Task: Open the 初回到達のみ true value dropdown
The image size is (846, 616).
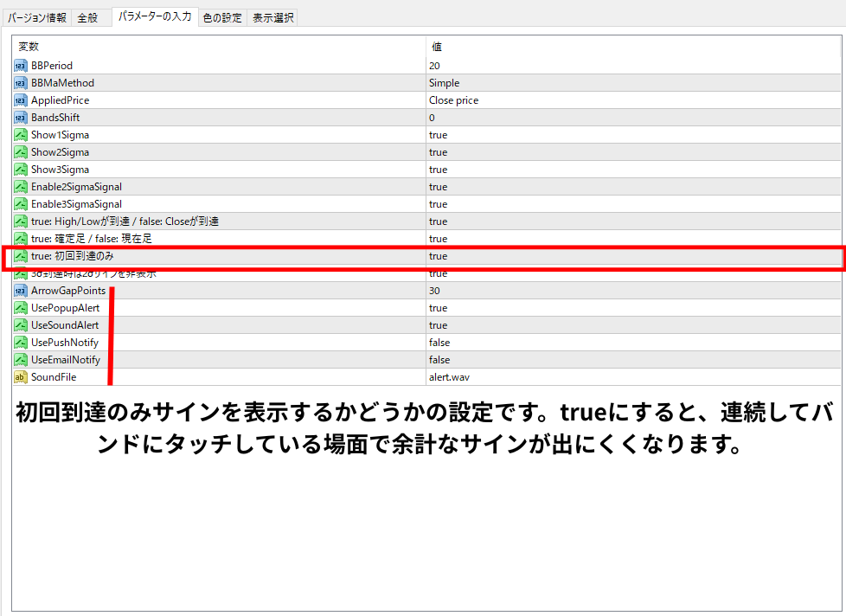Action: [x=438, y=256]
